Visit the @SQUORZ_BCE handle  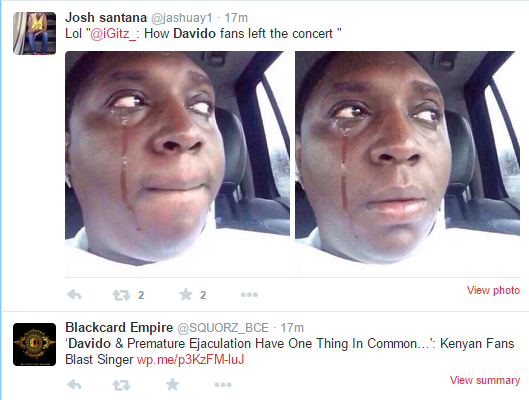(223, 328)
